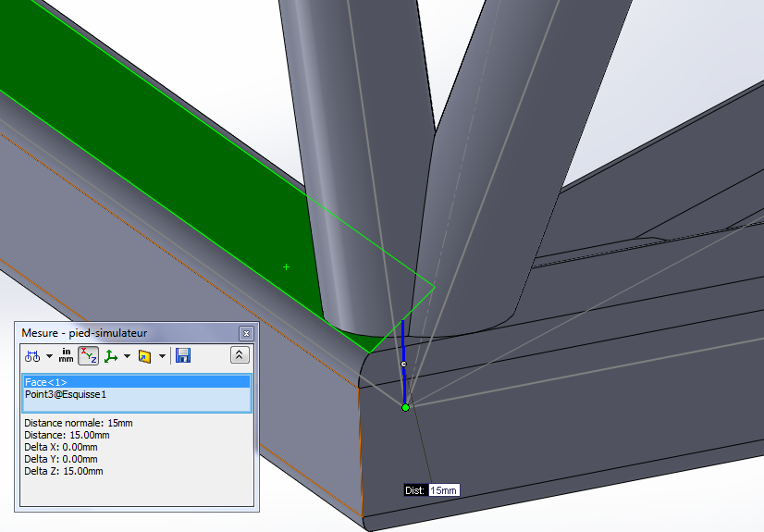Select Face<1> in the selection list

137,382
